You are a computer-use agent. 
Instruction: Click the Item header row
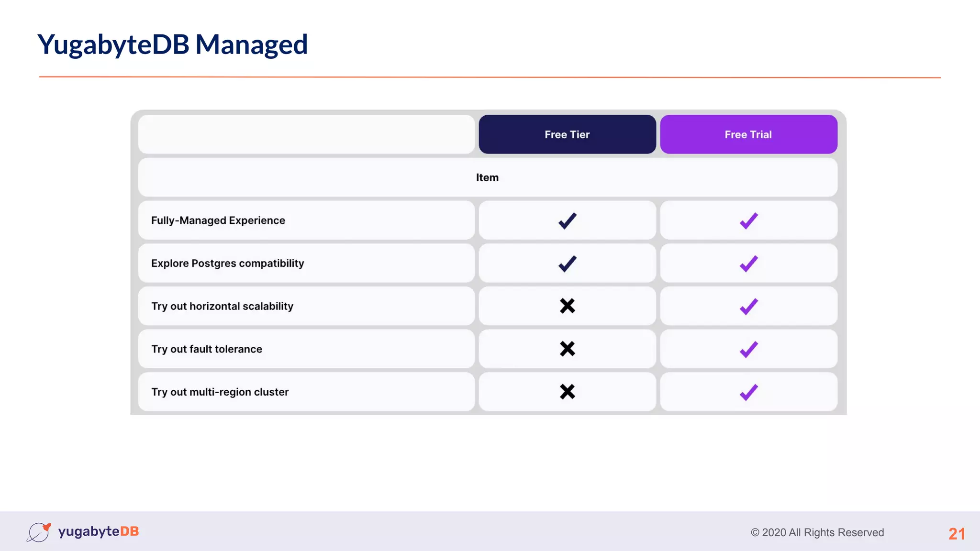(x=487, y=177)
